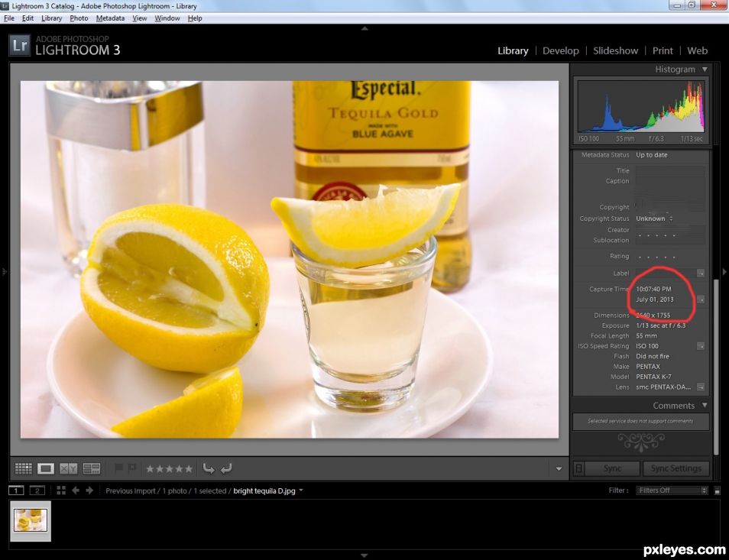Open the Library module
This screenshot has height=560, width=729.
tap(513, 50)
